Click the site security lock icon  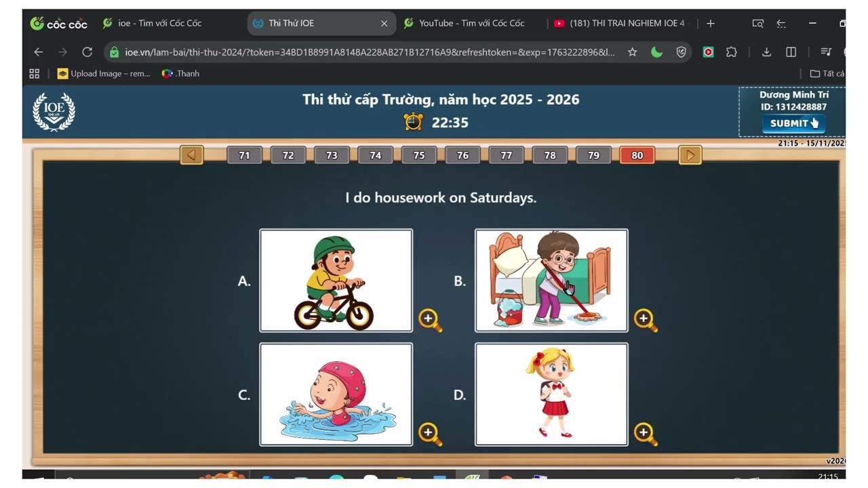(x=114, y=52)
